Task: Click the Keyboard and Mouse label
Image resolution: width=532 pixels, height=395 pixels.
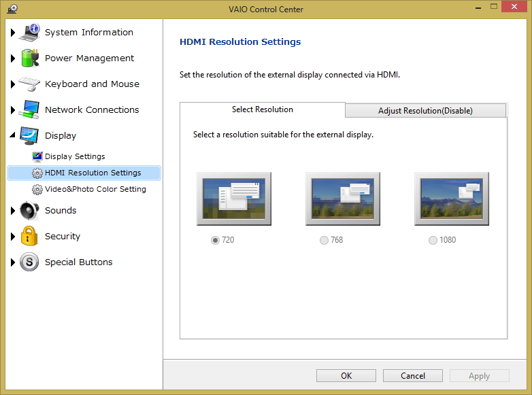Action: 92,84
